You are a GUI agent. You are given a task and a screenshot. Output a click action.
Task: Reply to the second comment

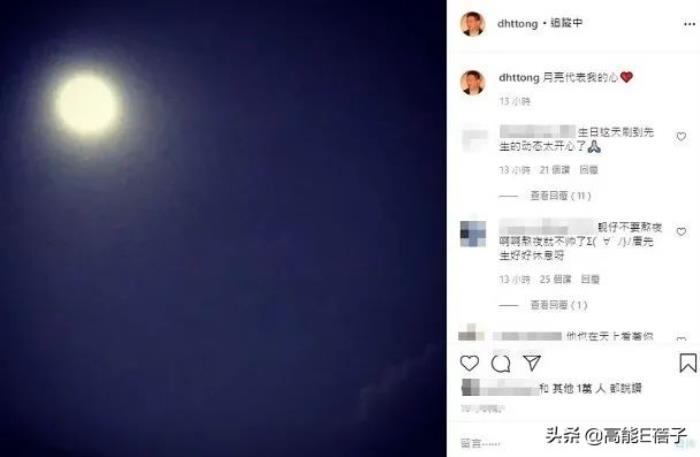coord(590,279)
